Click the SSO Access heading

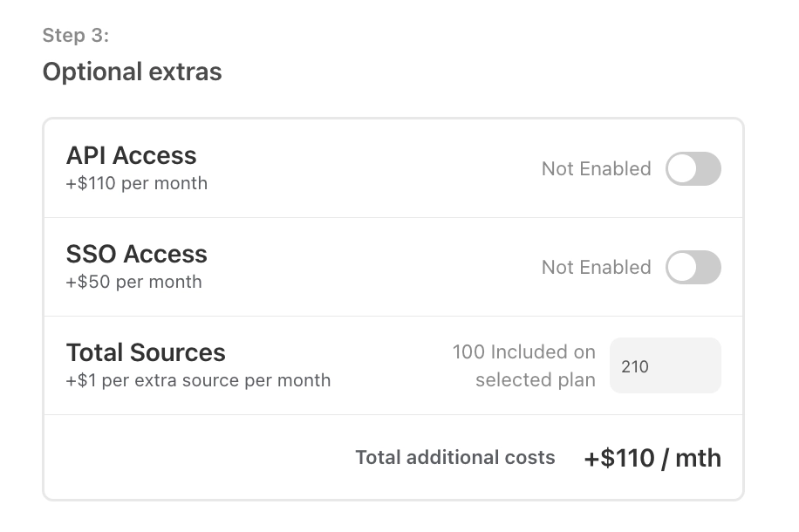click(x=137, y=254)
